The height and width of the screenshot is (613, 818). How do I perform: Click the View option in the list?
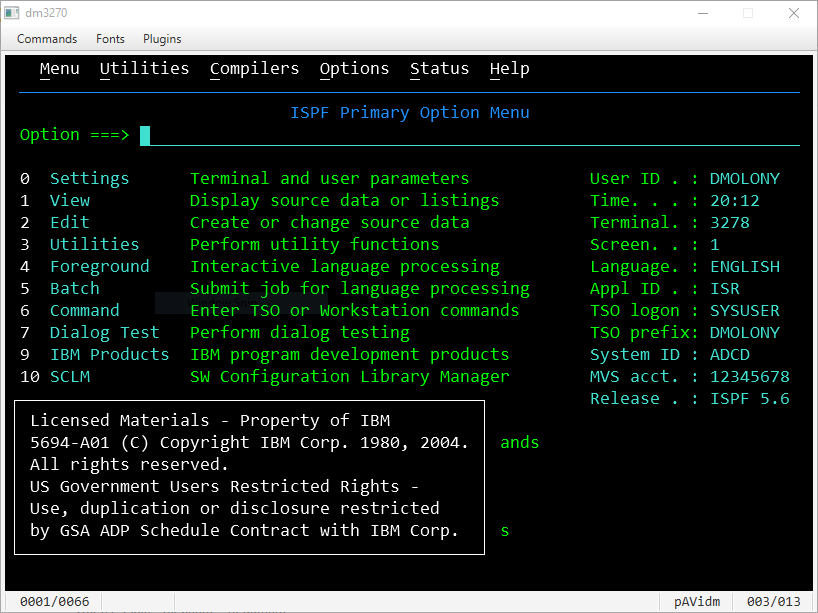pyautogui.click(x=70, y=201)
